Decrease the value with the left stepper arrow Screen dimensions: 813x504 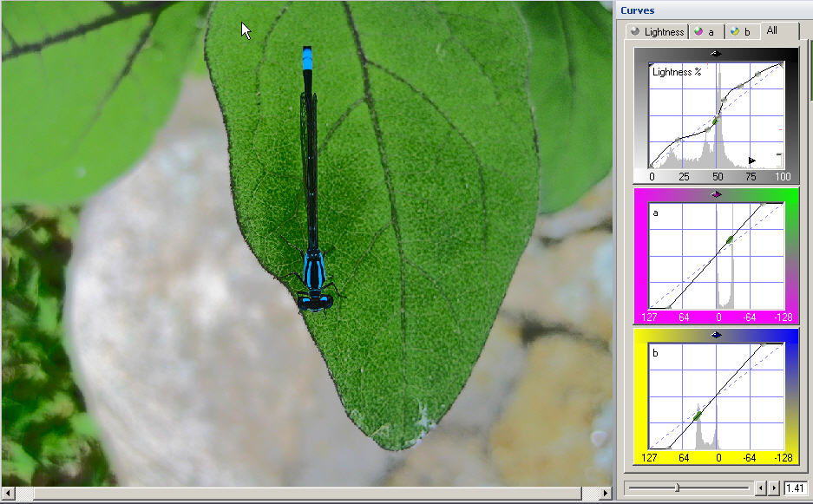[x=761, y=488]
